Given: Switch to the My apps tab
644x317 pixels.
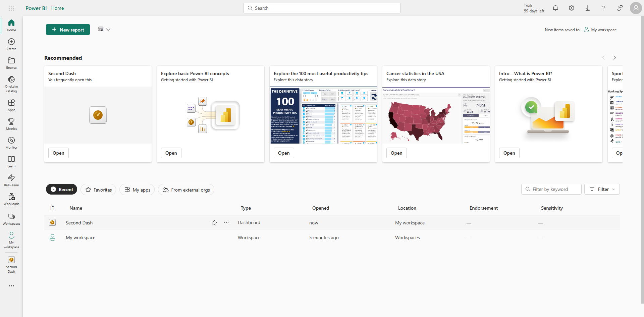Looking at the screenshot, I should coord(137,190).
